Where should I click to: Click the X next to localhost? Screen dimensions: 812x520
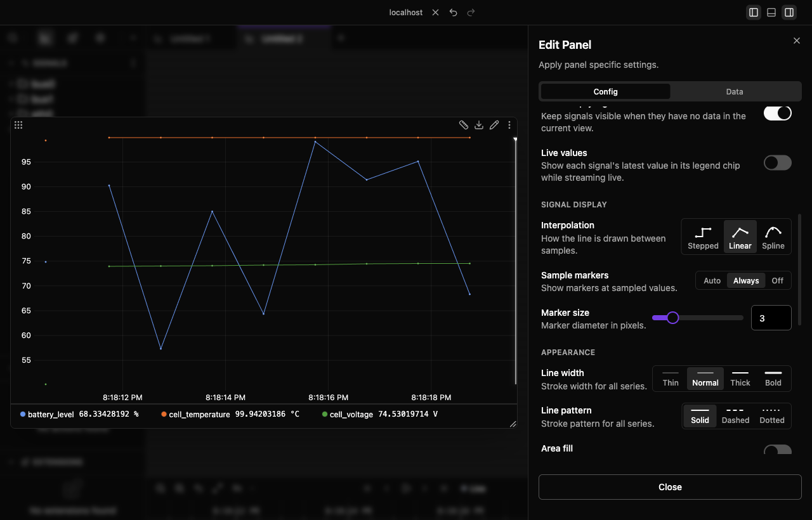435,13
